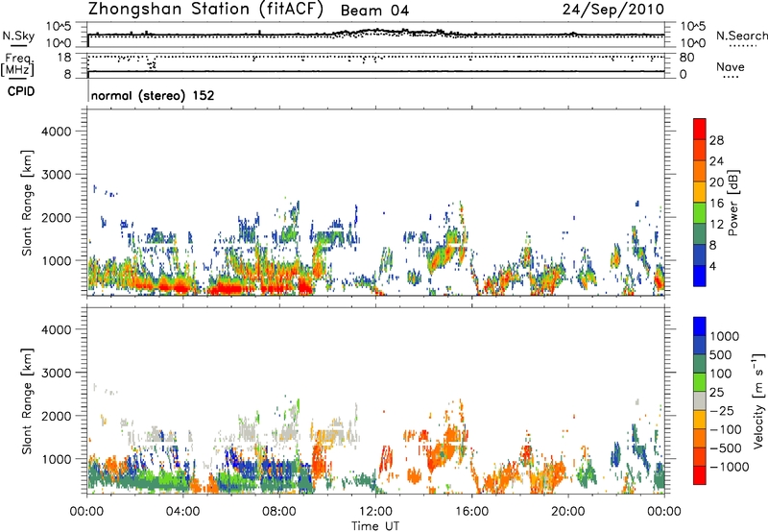Select the 8–12 dB teal Power swatch
768x532 pixels.
point(700,234)
